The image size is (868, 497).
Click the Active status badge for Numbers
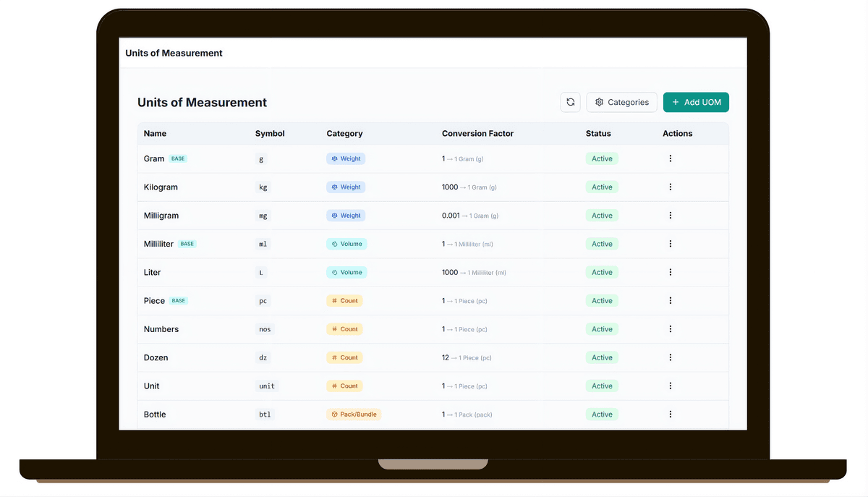coord(602,329)
